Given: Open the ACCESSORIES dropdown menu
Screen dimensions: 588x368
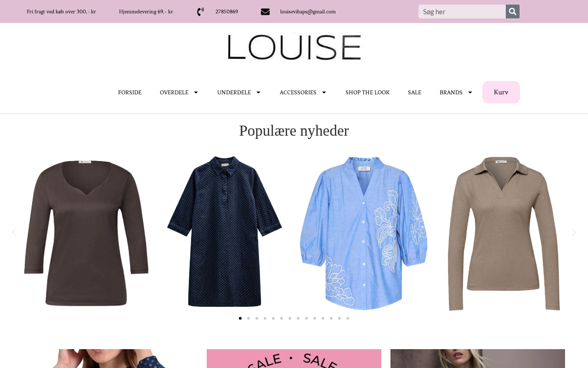Looking at the screenshot, I should (x=303, y=92).
